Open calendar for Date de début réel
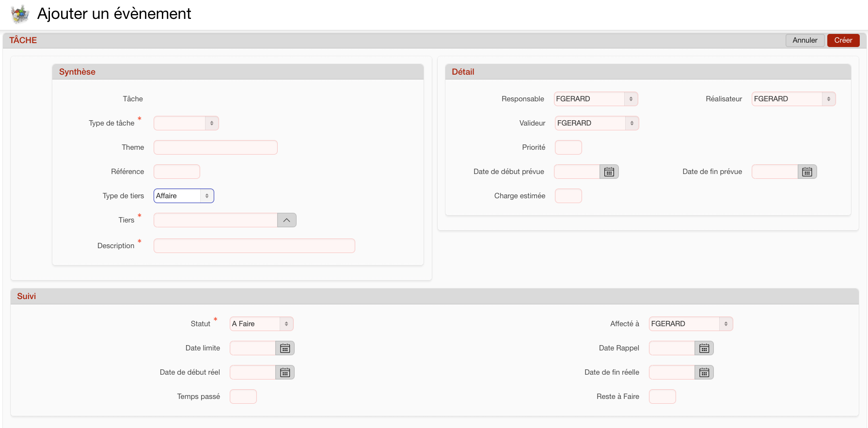The width and height of the screenshot is (868, 428). coord(285,372)
